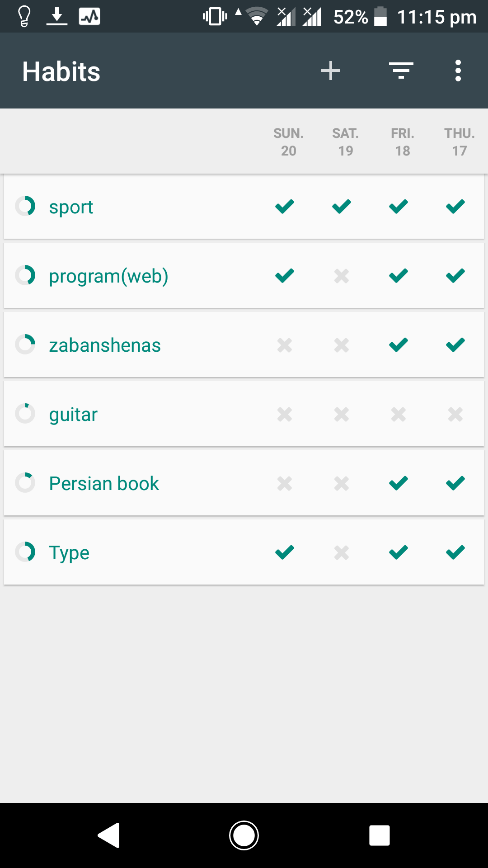This screenshot has height=868, width=488.
Task: Tap the download notification icon in status bar
Action: (x=57, y=16)
